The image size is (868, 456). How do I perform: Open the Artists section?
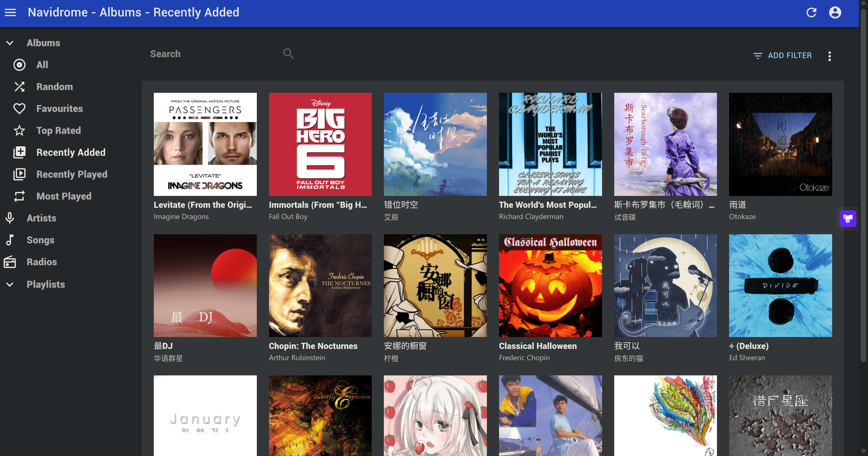click(41, 218)
